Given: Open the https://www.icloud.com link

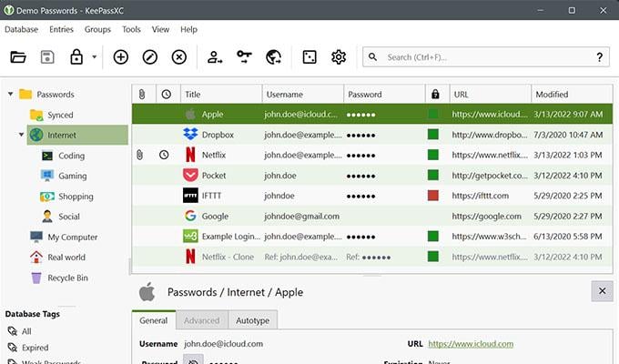Looking at the screenshot, I should (471, 344).
